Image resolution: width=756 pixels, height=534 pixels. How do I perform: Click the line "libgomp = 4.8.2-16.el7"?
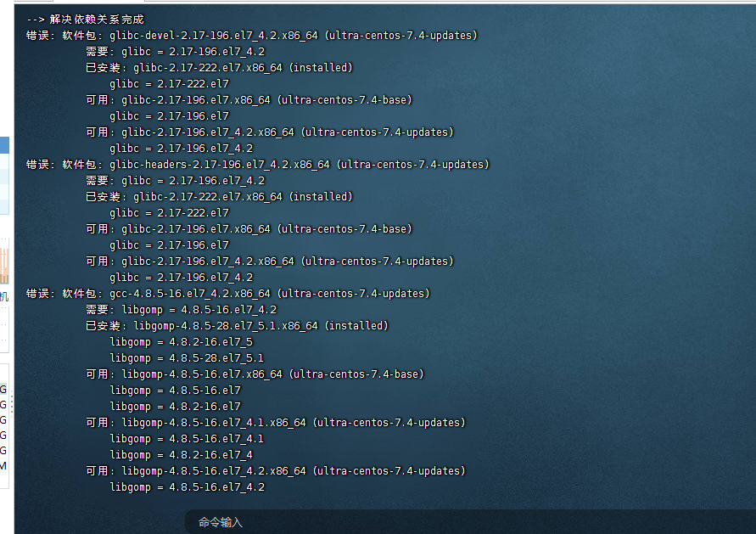point(176,406)
